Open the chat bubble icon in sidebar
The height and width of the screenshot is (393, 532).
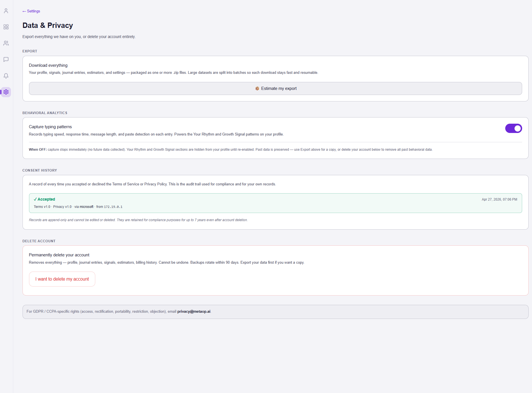click(x=6, y=59)
